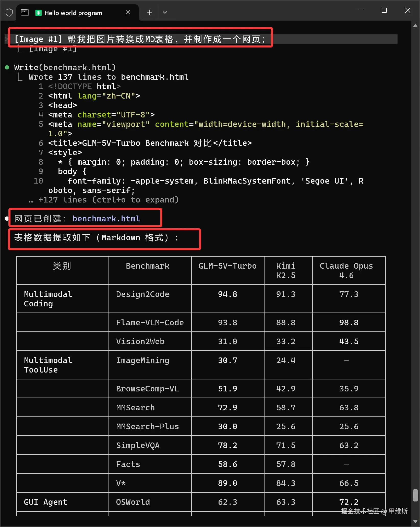The height and width of the screenshot is (527, 420).
Task: Click the Multimodal Coding category cell
Action: [63, 299]
